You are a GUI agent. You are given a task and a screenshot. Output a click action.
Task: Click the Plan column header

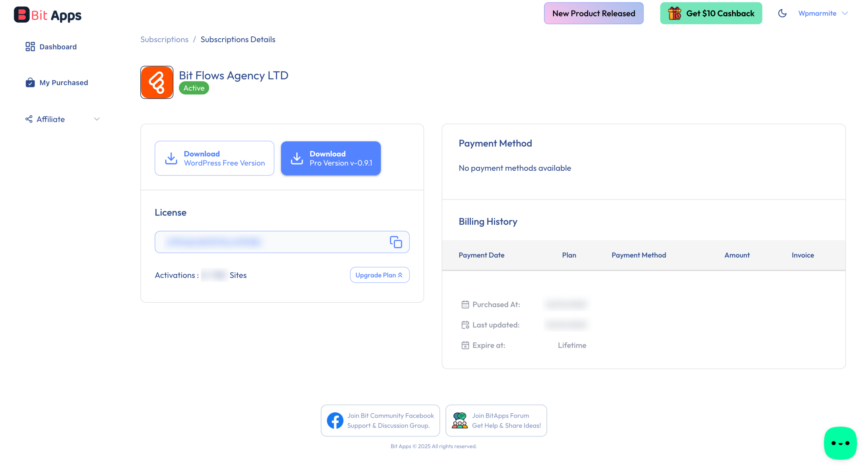click(569, 255)
